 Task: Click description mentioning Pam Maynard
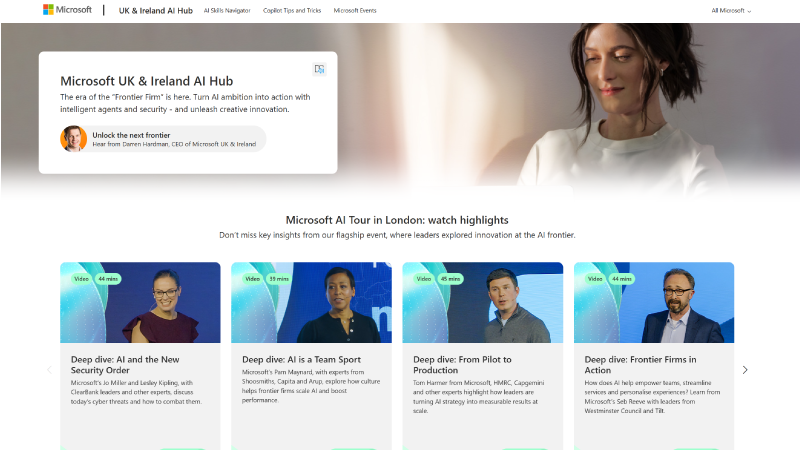pos(311,386)
